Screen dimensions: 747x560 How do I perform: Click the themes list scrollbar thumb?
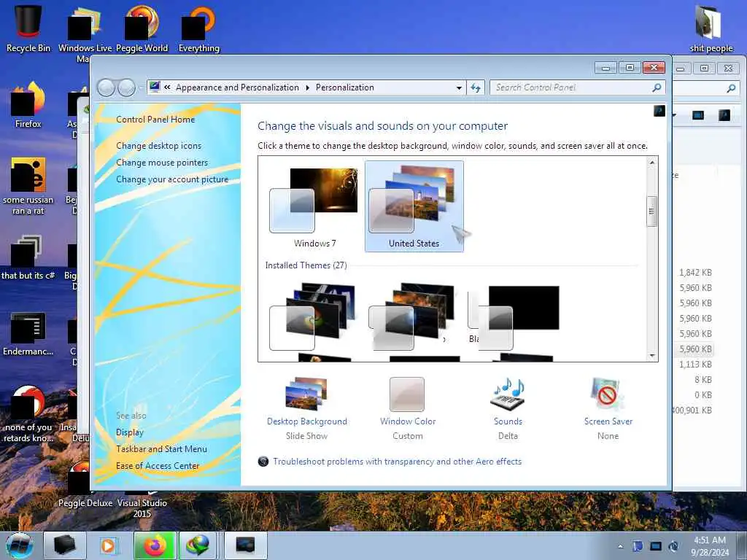(x=651, y=211)
